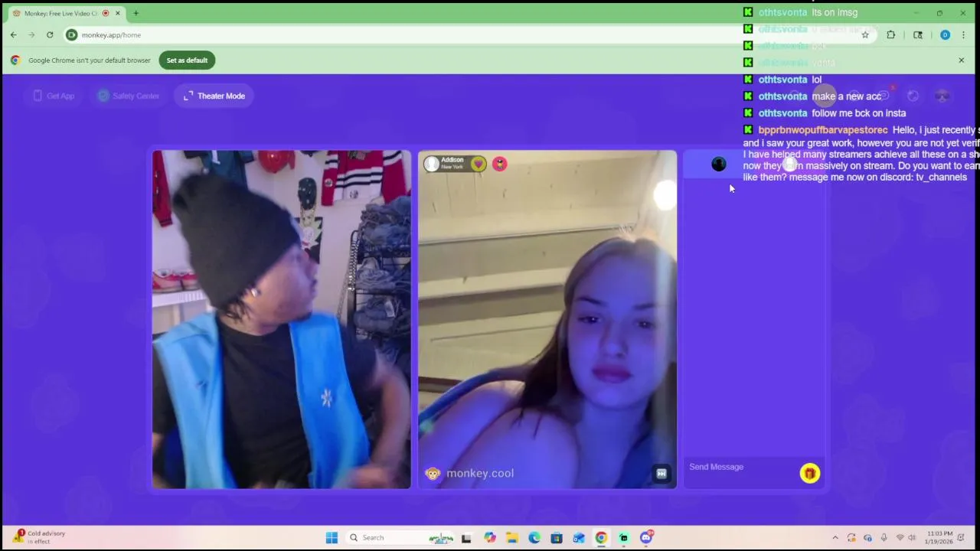
Task: Launch Copilot from the taskbar
Action: pos(490,538)
